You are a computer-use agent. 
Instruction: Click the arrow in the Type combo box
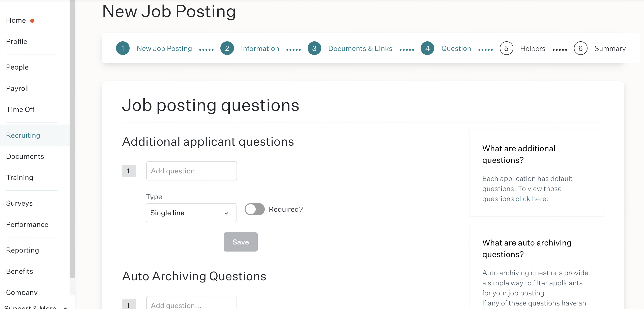[226, 213]
